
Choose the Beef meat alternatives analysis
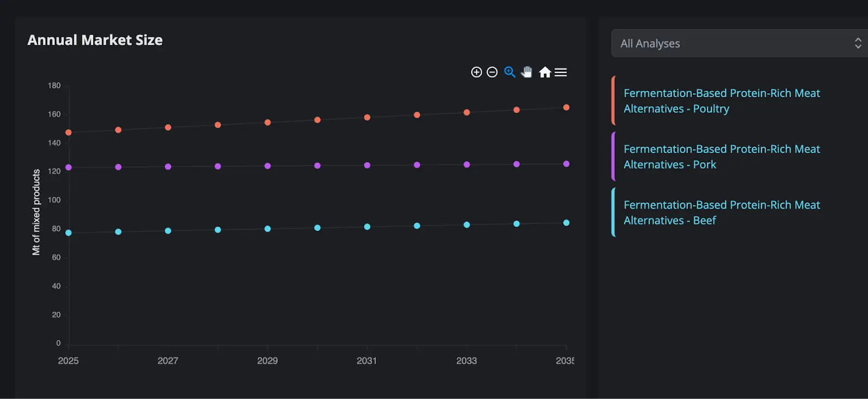tap(721, 213)
